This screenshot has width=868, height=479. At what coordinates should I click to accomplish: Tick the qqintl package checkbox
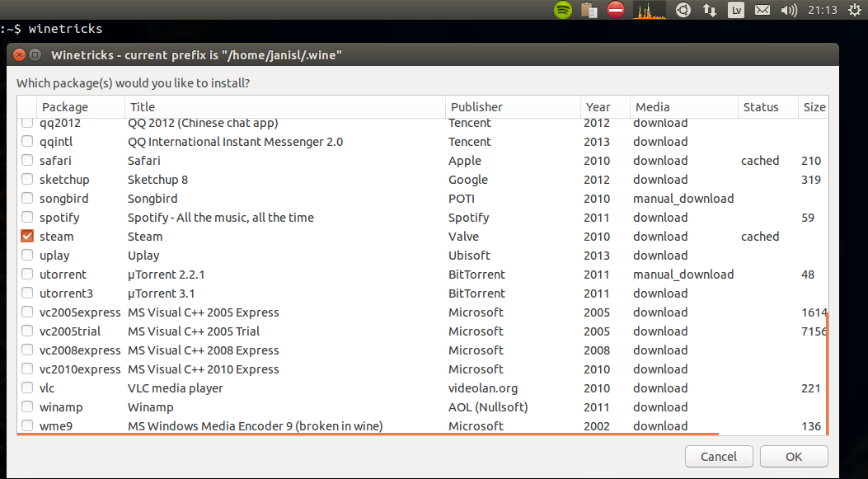[26, 142]
